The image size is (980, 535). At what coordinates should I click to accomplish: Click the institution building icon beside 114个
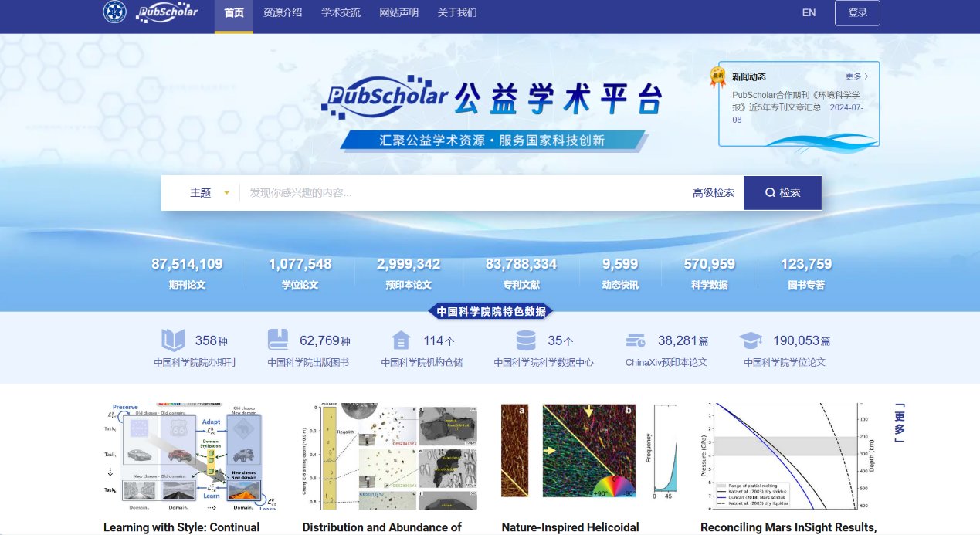click(x=401, y=340)
